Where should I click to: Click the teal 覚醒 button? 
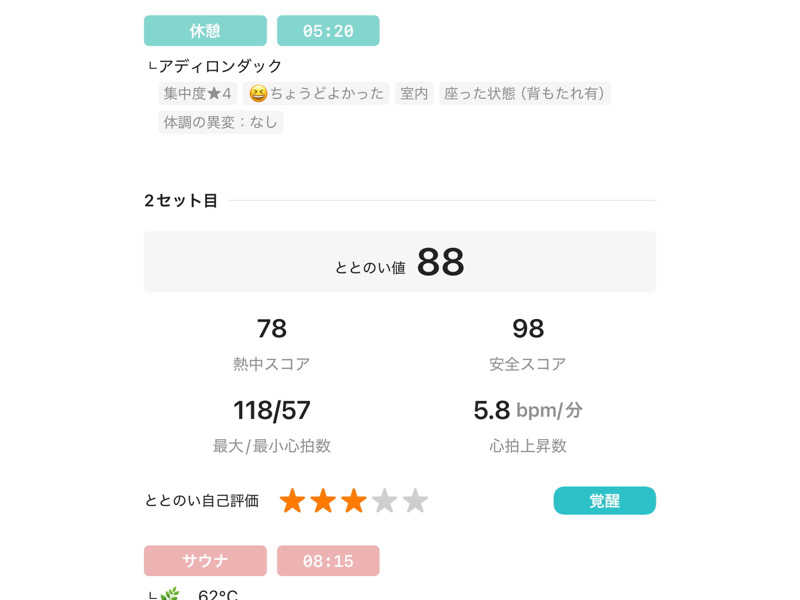click(x=605, y=501)
